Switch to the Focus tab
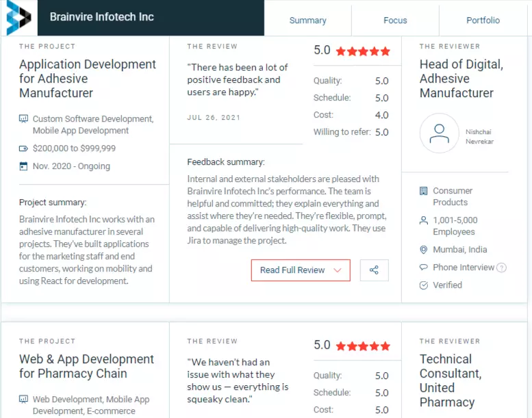 395,21
